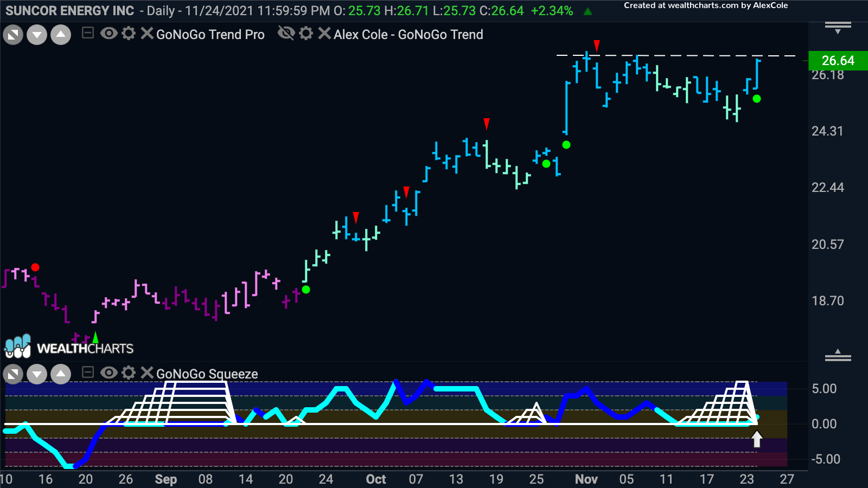
Task: Click the GoNoGo Trend Pro label
Action: click(210, 35)
